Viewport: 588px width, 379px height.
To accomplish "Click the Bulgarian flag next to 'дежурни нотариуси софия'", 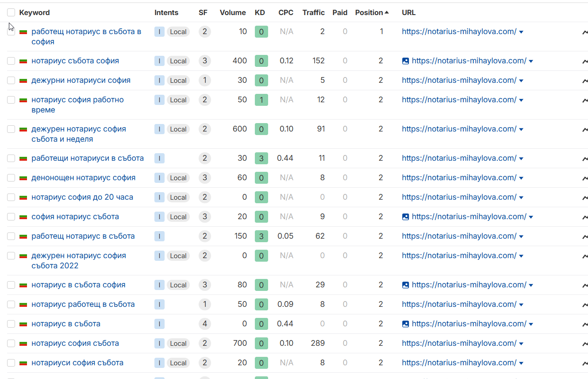I will 23,81.
